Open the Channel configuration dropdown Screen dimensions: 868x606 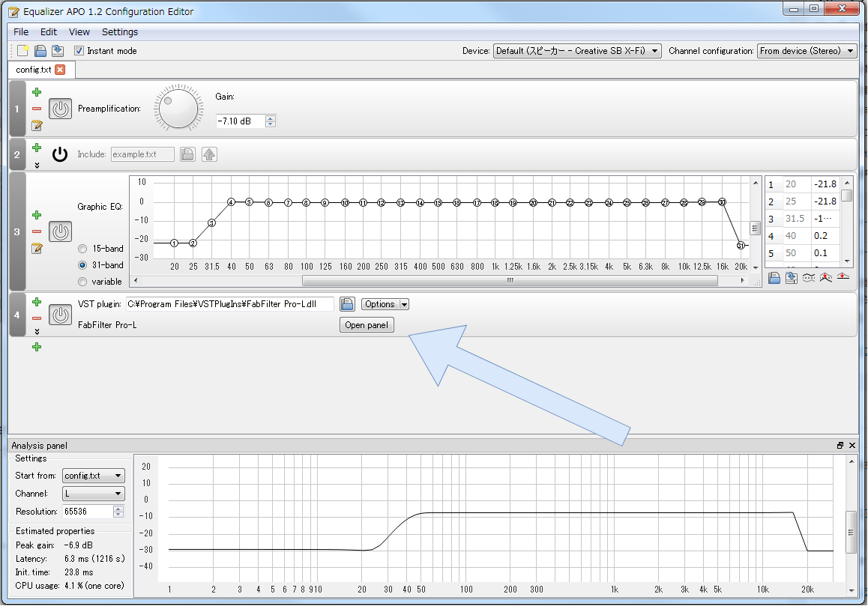pyautogui.click(x=807, y=50)
